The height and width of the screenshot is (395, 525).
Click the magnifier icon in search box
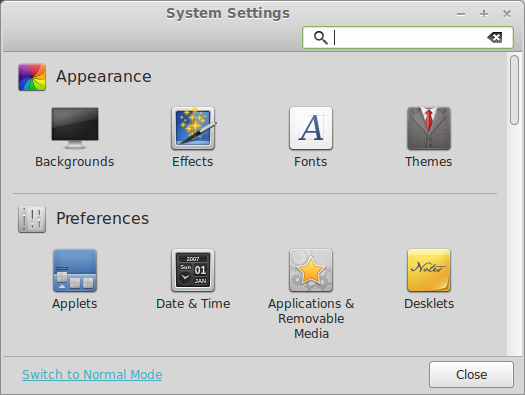click(x=321, y=37)
